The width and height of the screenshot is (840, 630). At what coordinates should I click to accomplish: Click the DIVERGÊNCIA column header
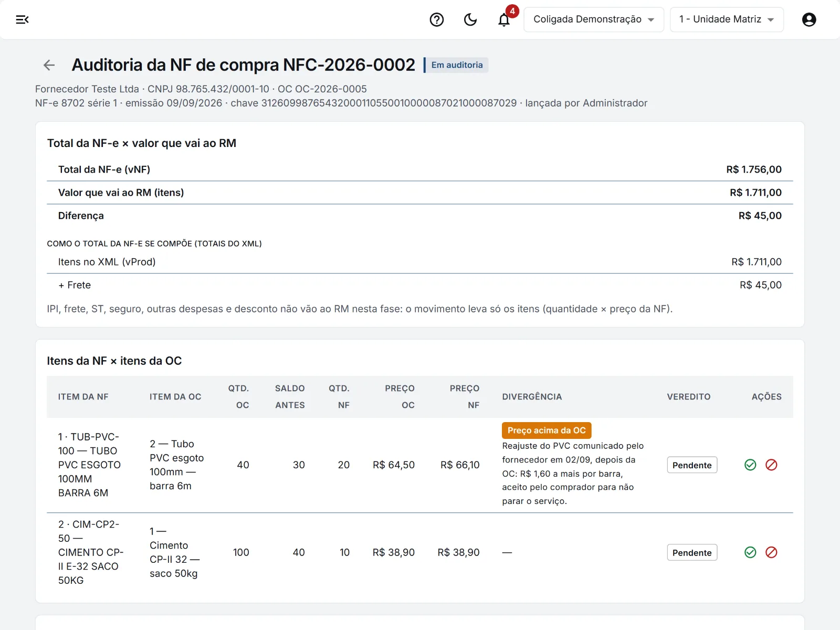532,397
